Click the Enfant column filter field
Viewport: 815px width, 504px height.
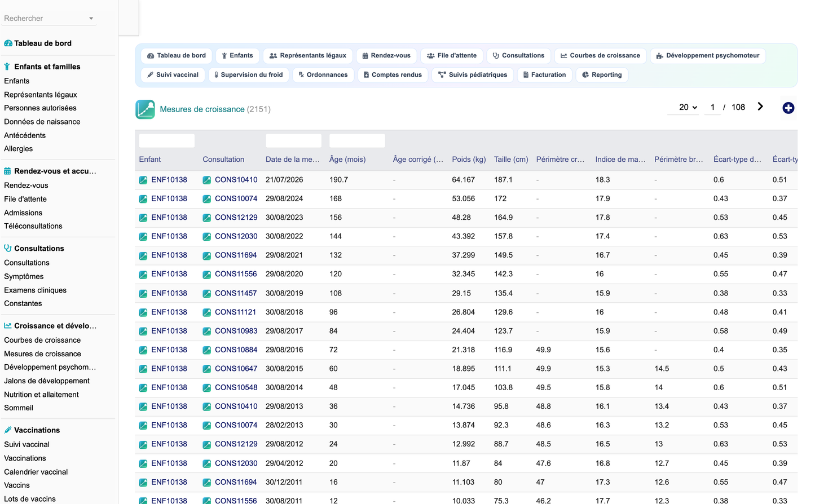tap(167, 141)
